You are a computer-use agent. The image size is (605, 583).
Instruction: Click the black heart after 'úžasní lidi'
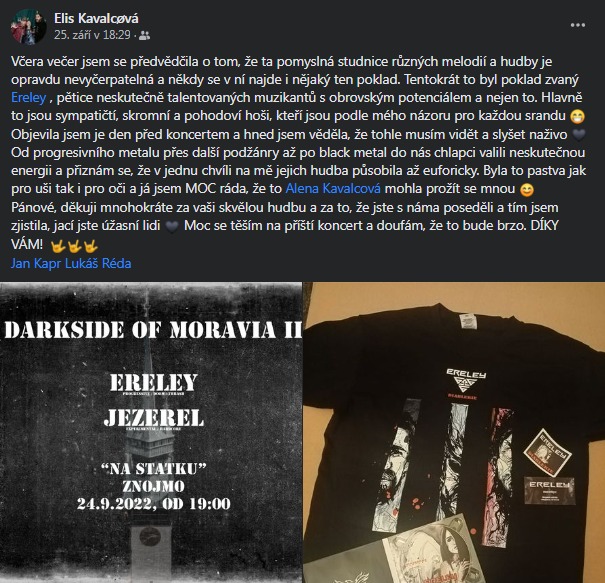pyautogui.click(x=172, y=226)
